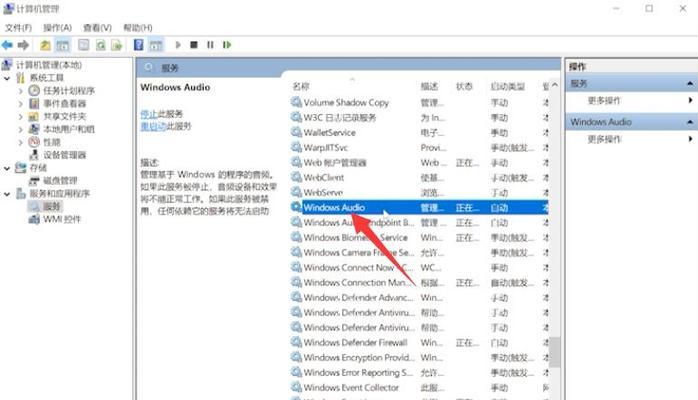Click gear icon beside Windows Encryption Provid...

pyautogui.click(x=296, y=357)
